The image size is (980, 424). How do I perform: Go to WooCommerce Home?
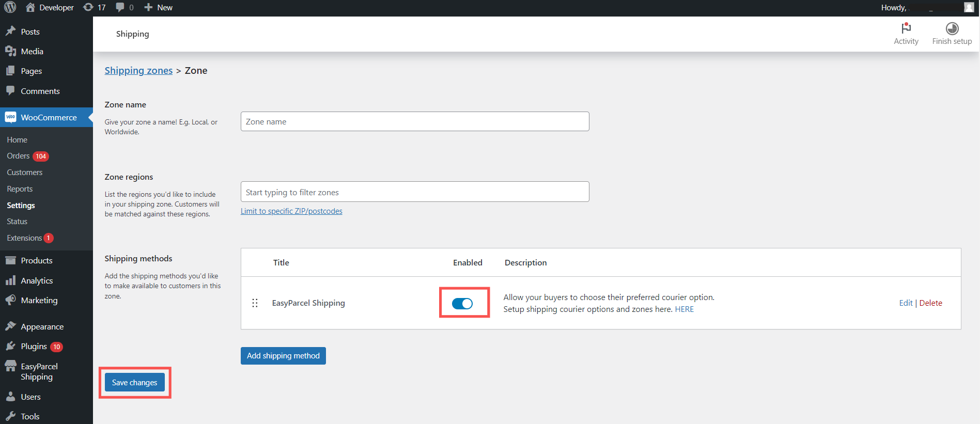17,139
